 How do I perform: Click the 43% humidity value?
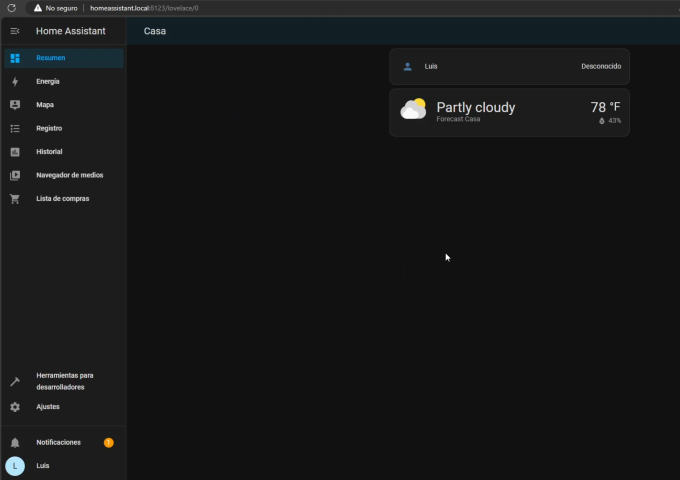click(x=615, y=121)
